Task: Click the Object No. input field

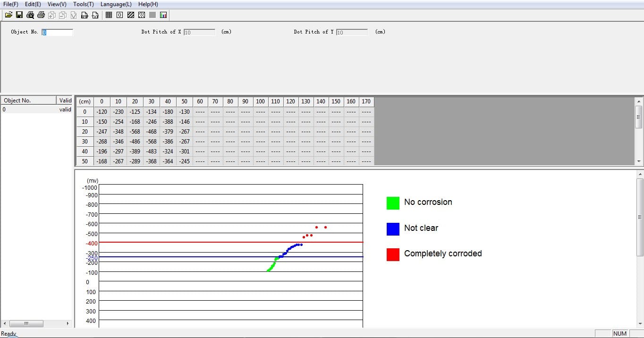Action: pos(57,32)
